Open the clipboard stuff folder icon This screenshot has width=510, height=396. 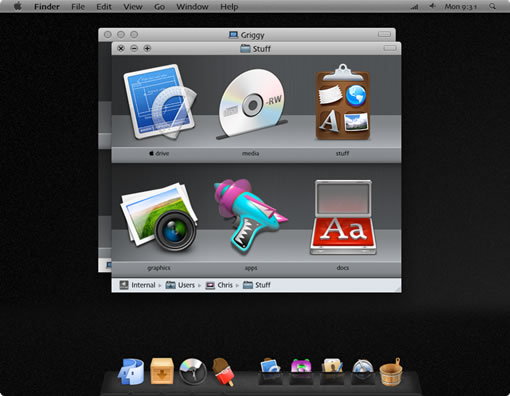click(343, 102)
